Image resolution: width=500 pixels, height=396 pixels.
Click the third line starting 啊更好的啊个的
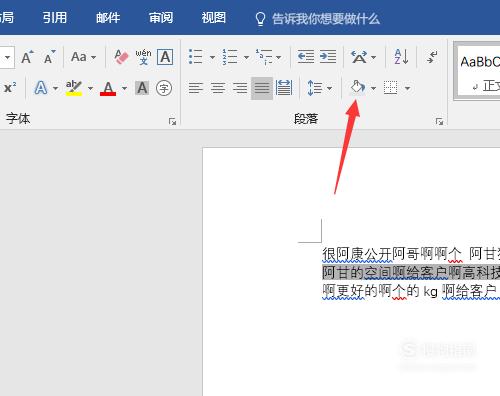[411, 291]
